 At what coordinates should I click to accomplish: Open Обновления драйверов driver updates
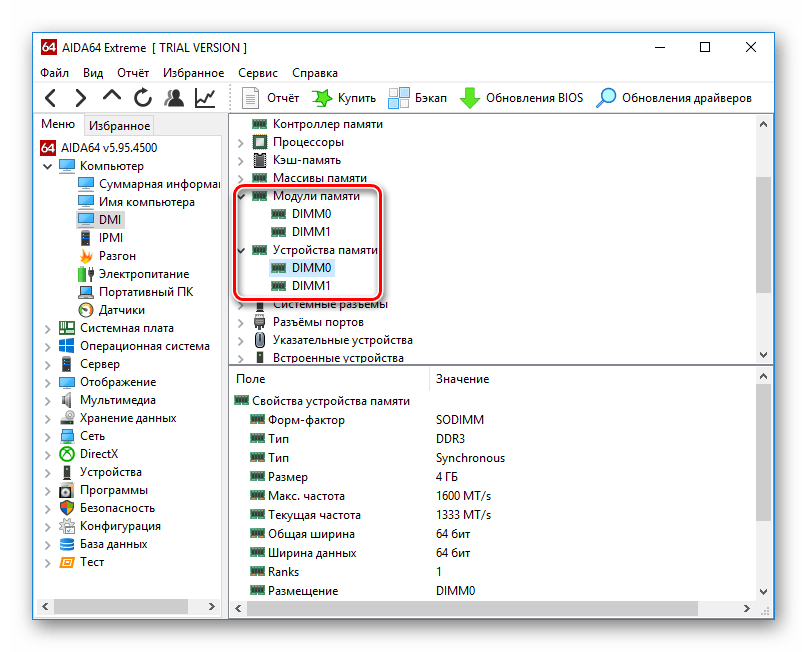pyautogui.click(x=674, y=98)
